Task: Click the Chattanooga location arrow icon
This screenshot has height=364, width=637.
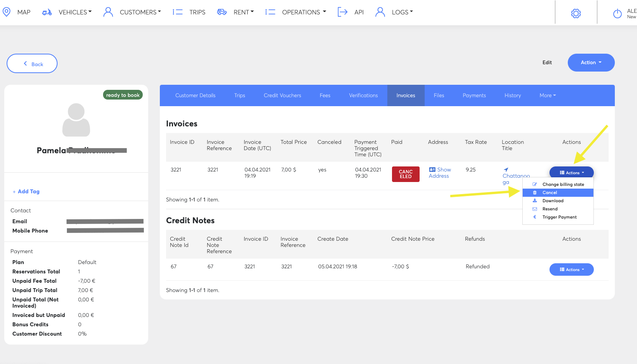Action: (506, 170)
